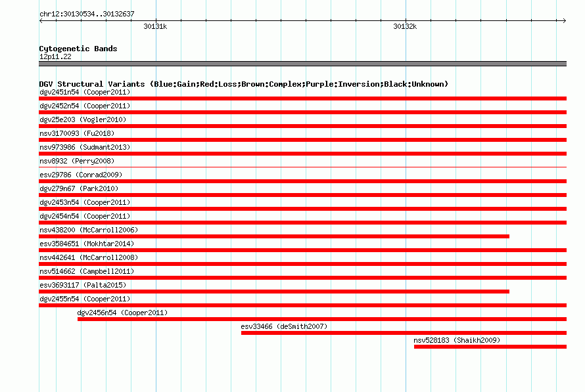Screen dimensions: 585x392
Task: Click the red bar under nsv528183 (Shaikh2009)
Action: point(490,347)
